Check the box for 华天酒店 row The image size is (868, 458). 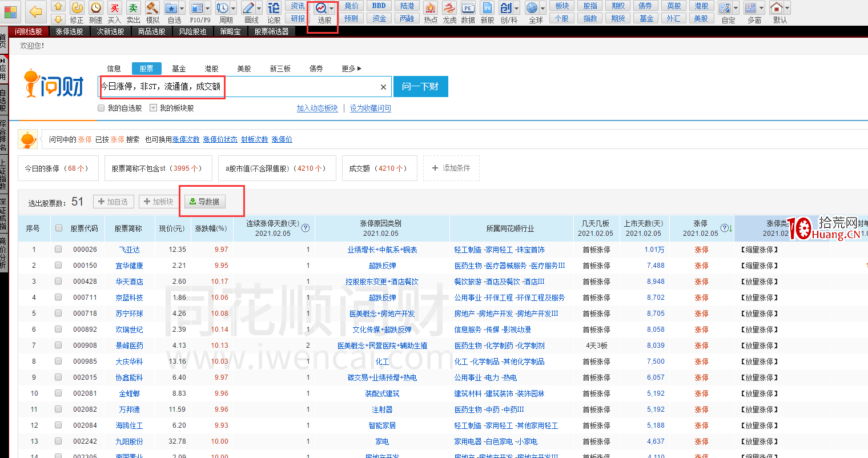[x=58, y=282]
